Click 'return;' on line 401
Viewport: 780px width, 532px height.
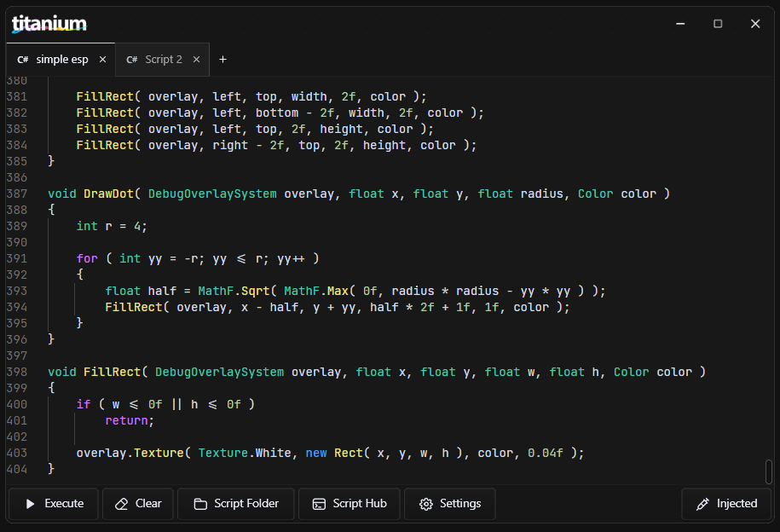coord(130,420)
